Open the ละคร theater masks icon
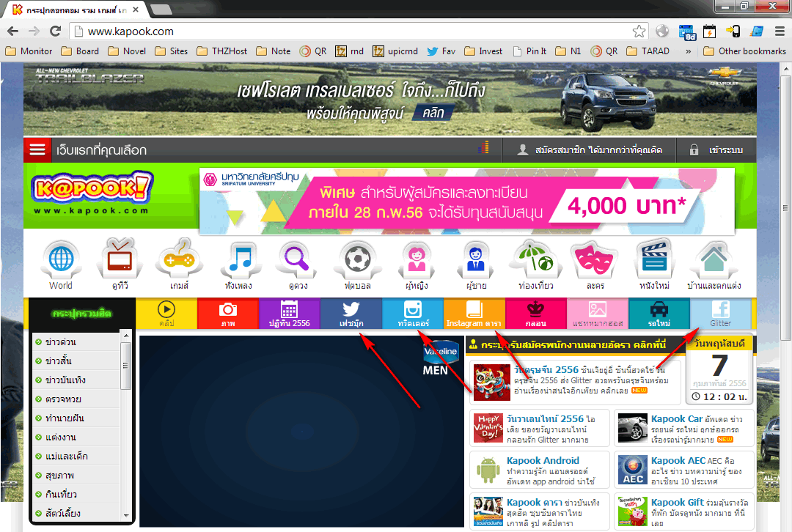792x532 pixels. (595, 260)
